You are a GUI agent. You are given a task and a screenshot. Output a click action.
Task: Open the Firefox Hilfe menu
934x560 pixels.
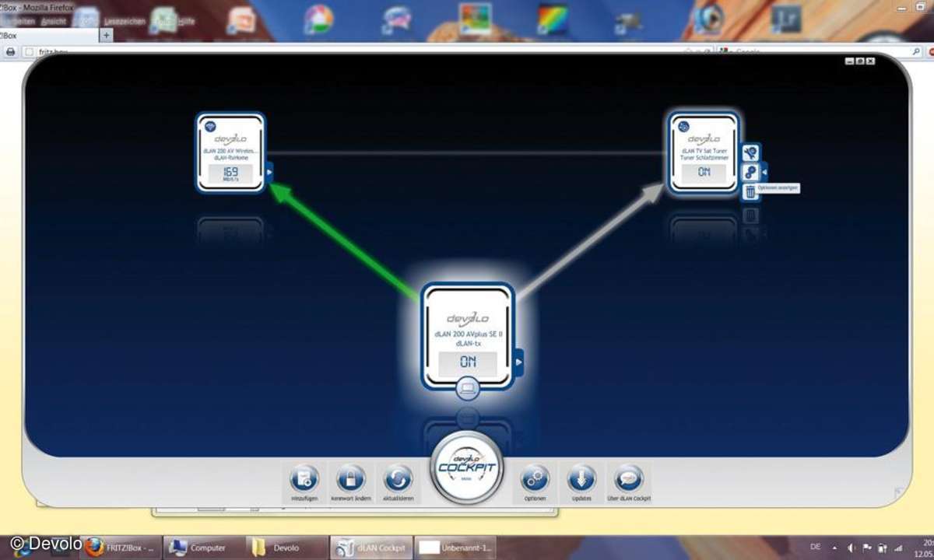pos(185,22)
